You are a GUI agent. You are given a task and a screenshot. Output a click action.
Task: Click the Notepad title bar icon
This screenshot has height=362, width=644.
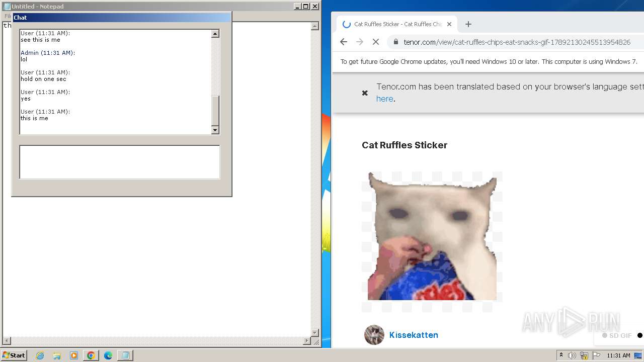click(x=7, y=7)
